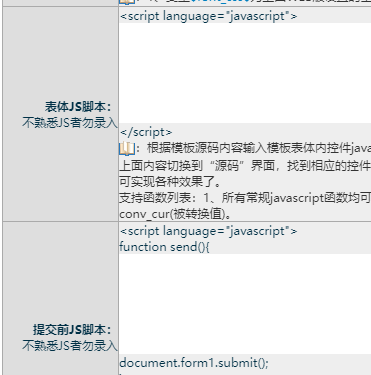This screenshot has height=375, width=371.
Task: Click the partially visible book icon at top
Action: pyautogui.click(x=127, y=2)
